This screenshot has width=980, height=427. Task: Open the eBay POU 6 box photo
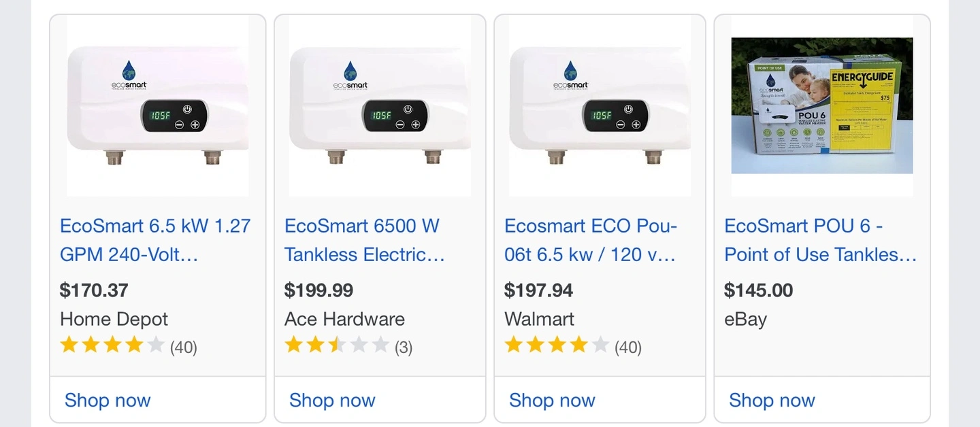[822, 105]
